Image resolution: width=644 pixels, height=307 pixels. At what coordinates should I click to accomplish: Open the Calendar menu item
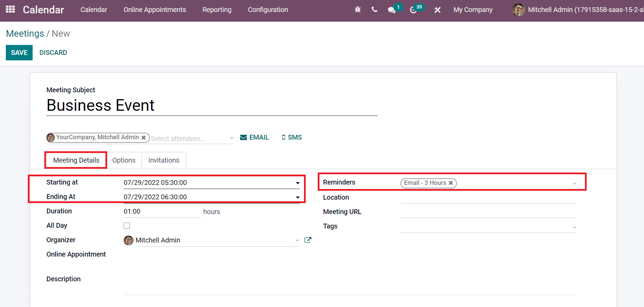pyautogui.click(x=94, y=10)
